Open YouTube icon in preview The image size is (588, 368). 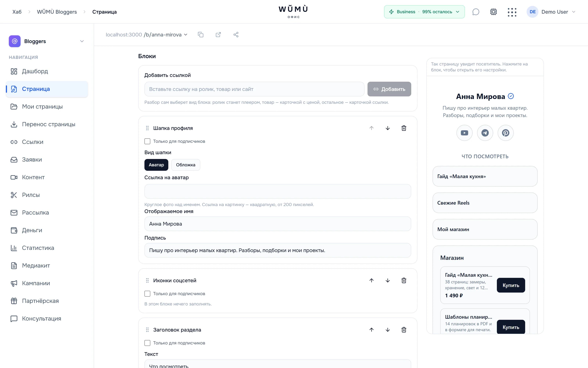coord(464,133)
